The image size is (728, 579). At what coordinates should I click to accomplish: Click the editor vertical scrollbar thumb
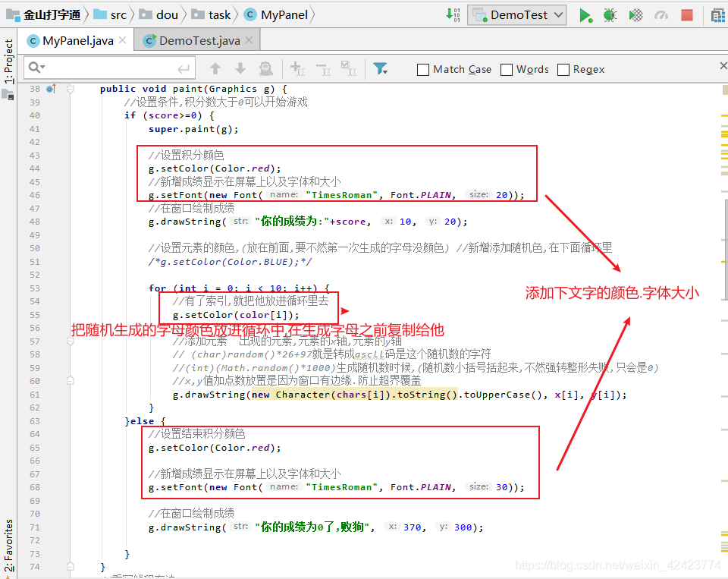(x=726, y=250)
